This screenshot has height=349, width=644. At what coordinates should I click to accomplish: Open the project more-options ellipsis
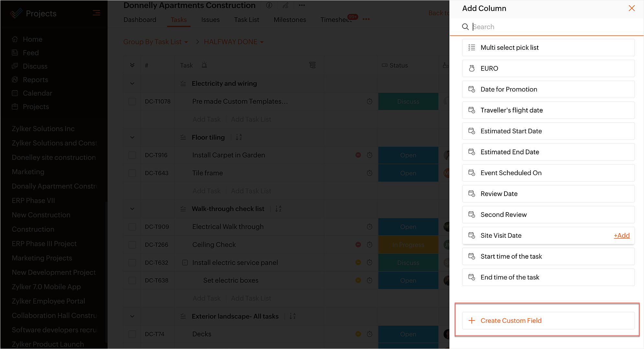302,5
